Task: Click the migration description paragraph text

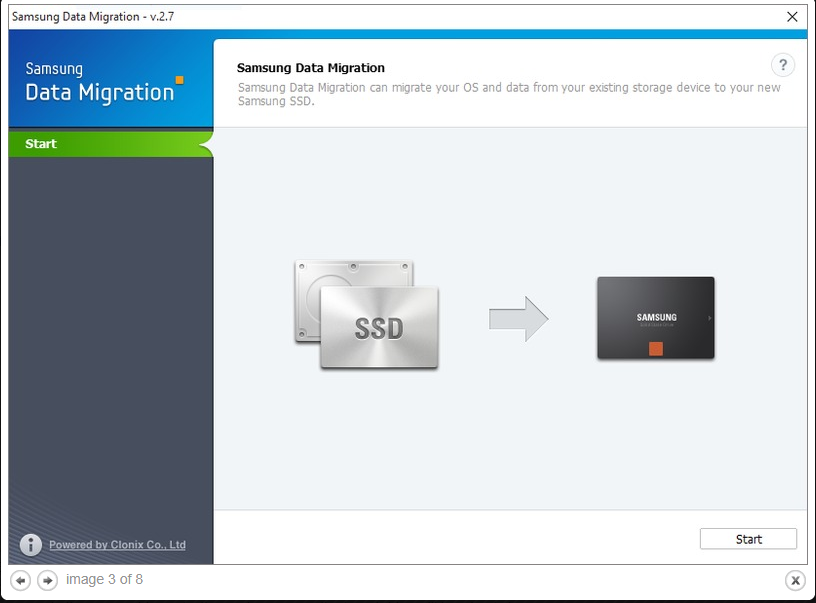Action: click(x=509, y=94)
